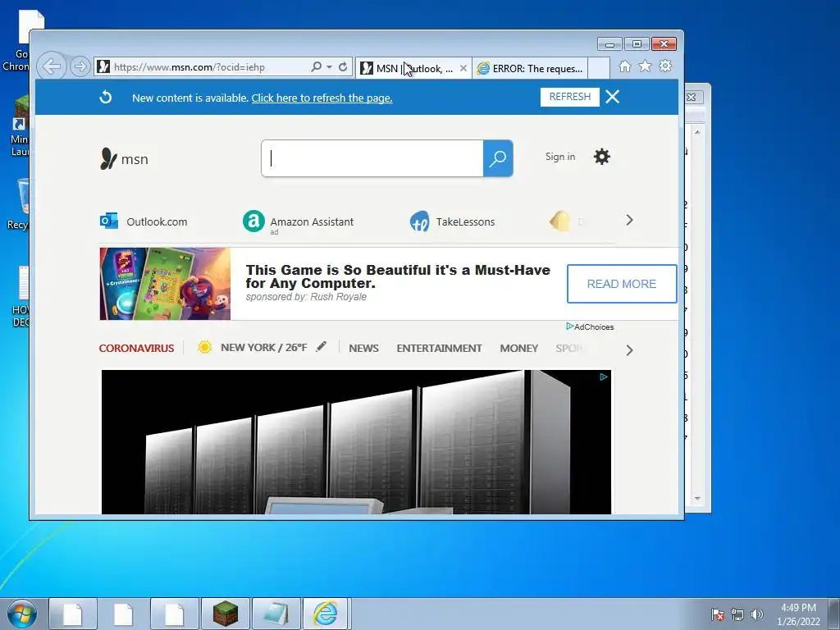Click the Internet Explorer Home icon
Screen dimensions: 840x630
point(624,66)
